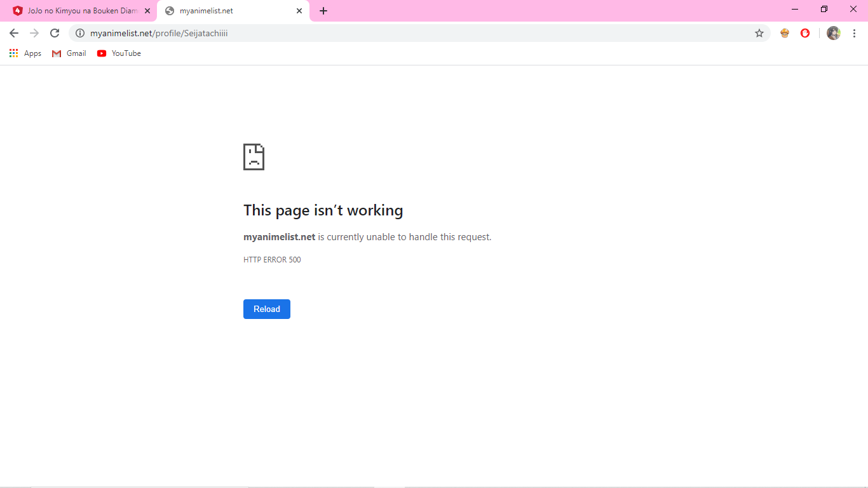Viewport: 868px width, 488px height.
Task: Click the blue Reload button
Action: click(267, 309)
